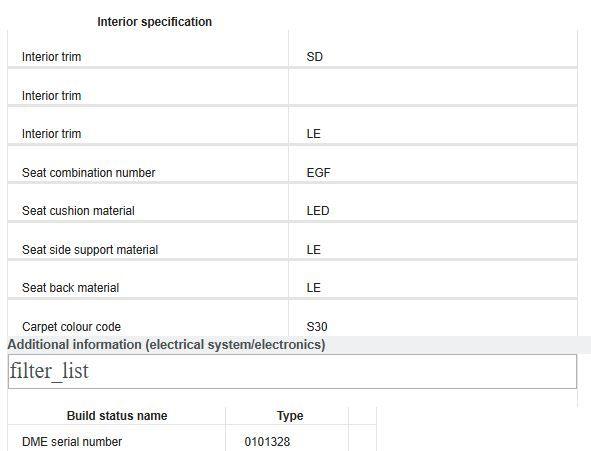Select the DME serial number value 0101328
Screen dimensions: 591x451
click(267, 442)
